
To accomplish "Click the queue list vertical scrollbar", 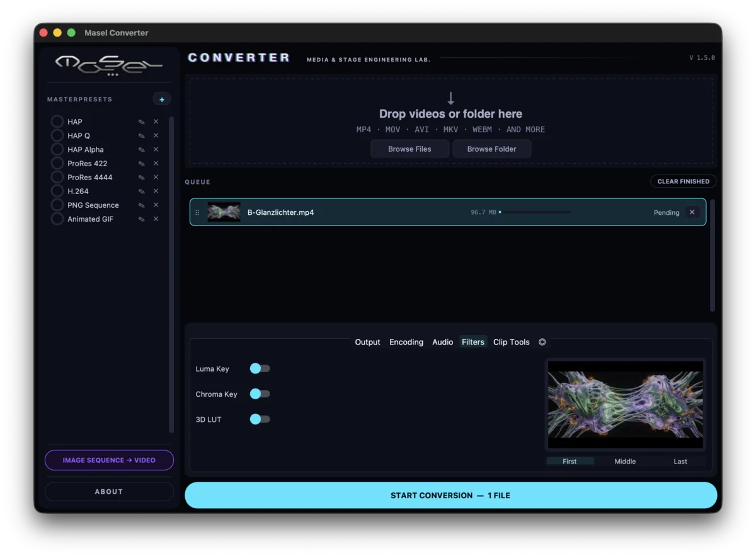I will 713,255.
